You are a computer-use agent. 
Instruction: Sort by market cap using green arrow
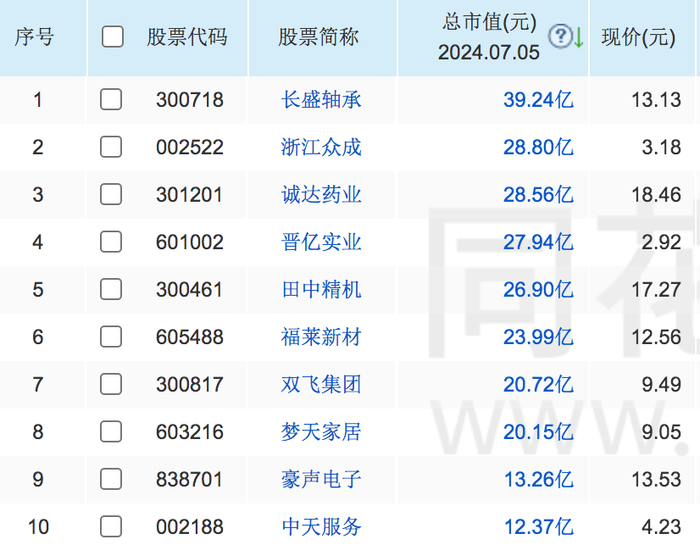pos(578,38)
